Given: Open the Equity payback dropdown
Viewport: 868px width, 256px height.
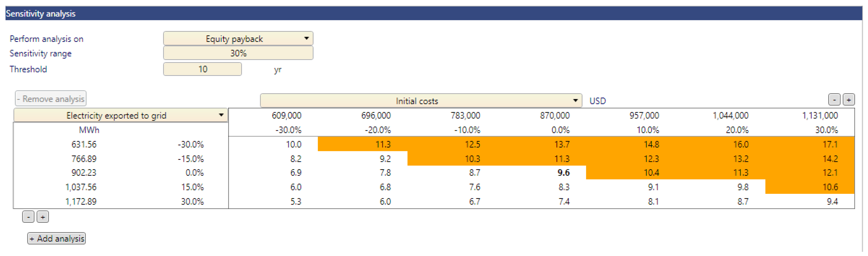Looking at the screenshot, I should (238, 38).
